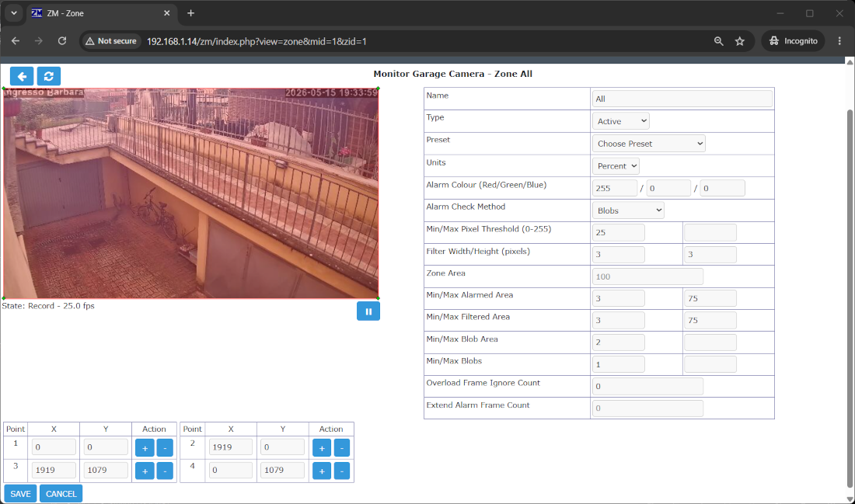Edit Min Blobs field
The image size is (855, 504).
[x=619, y=364]
